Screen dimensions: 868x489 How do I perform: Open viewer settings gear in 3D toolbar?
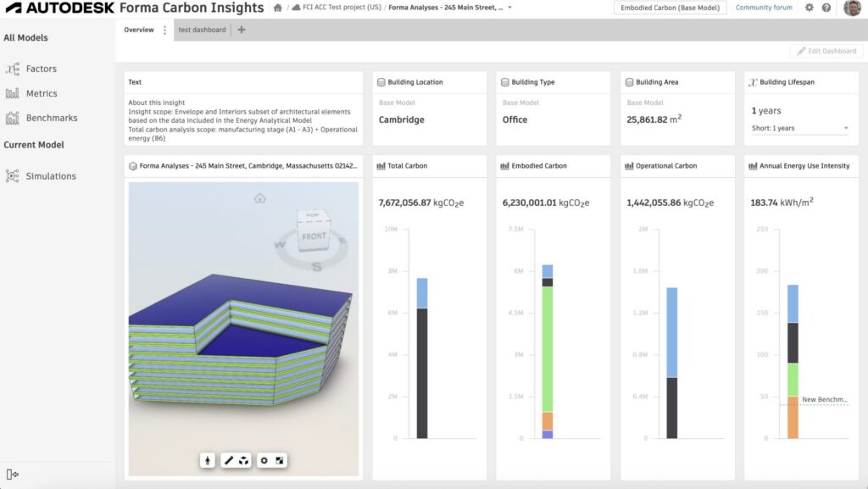264,460
